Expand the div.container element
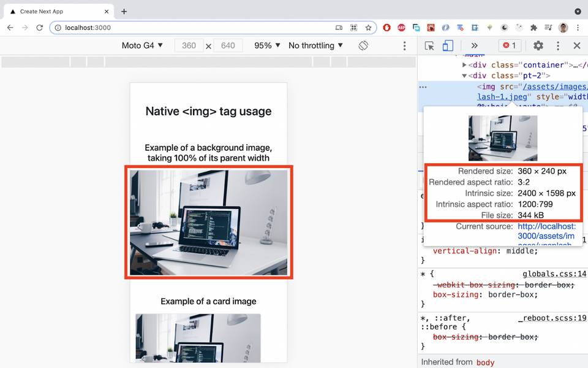Screen dimensions: 588x368 (x=465, y=64)
